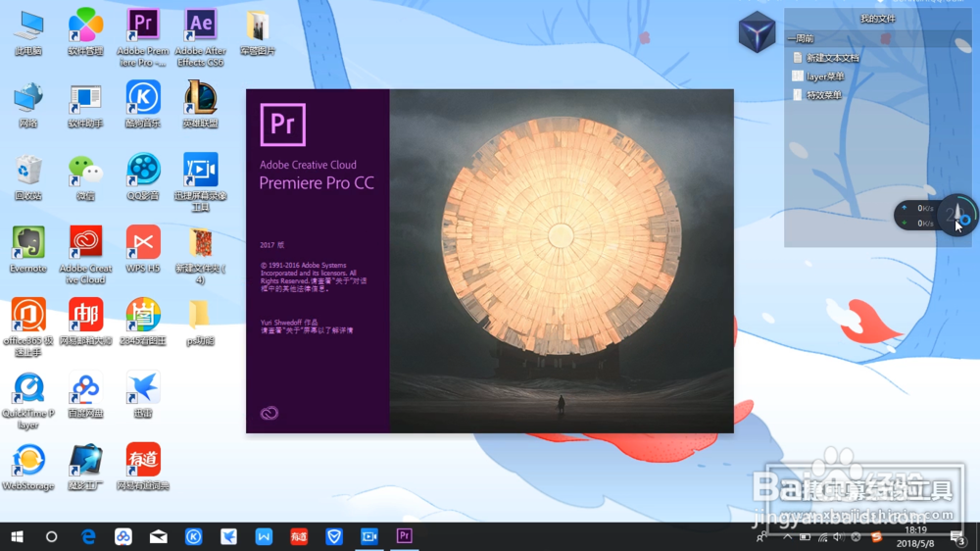
Task: Open the notification center icon
Action: click(958, 536)
